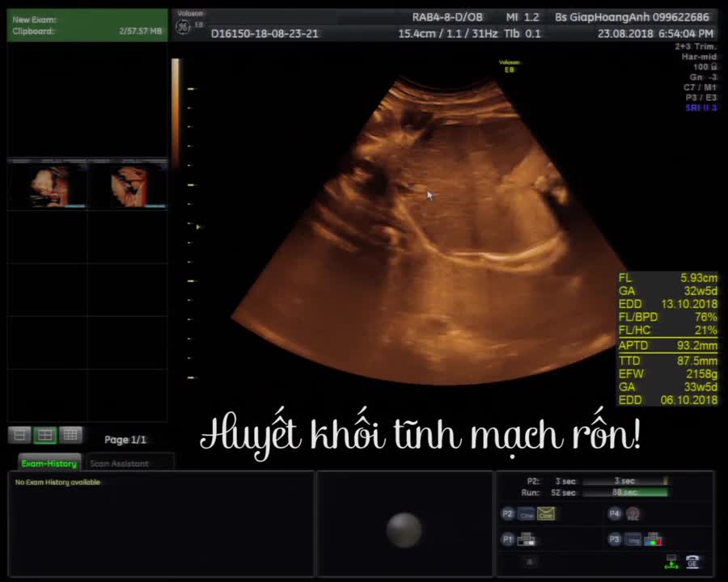Select the three-column clipboard layout icon
Viewport: 728px width, 582px height.
point(70,435)
